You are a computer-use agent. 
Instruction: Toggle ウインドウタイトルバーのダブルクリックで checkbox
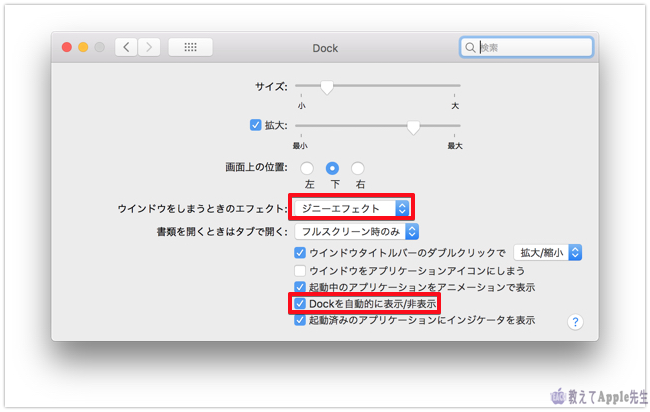click(x=300, y=252)
